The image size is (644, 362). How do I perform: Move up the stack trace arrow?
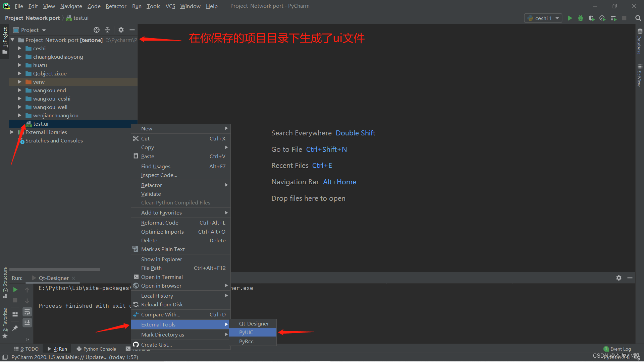pyautogui.click(x=27, y=290)
